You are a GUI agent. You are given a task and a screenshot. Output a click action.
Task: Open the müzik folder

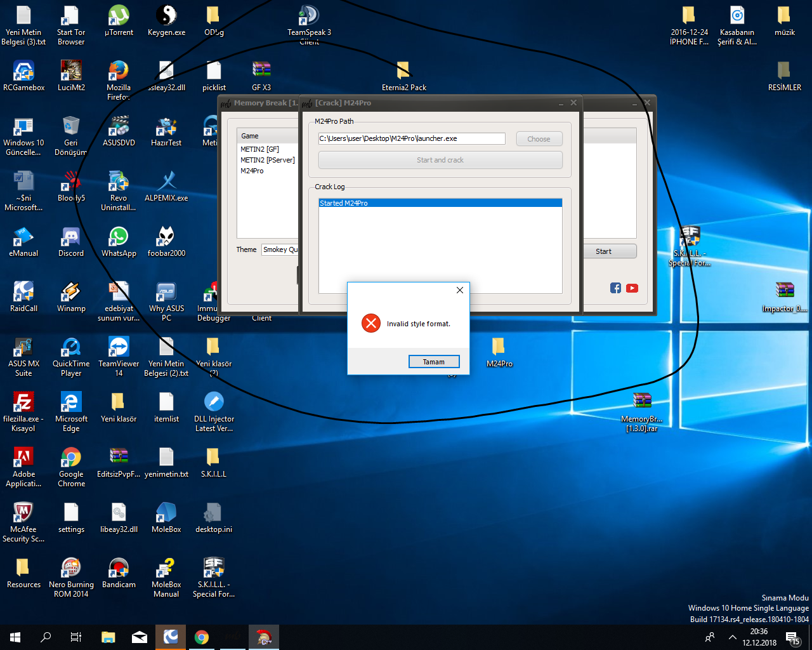click(785, 21)
